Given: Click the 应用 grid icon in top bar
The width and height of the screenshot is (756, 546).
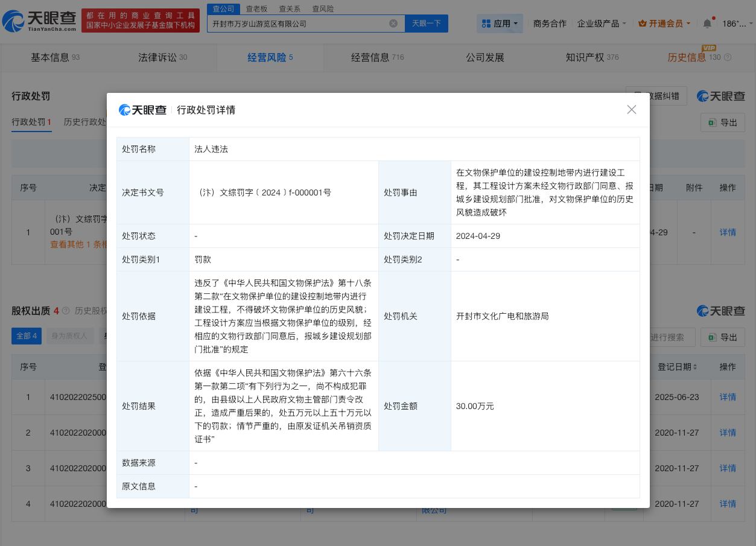Looking at the screenshot, I should pos(486,24).
